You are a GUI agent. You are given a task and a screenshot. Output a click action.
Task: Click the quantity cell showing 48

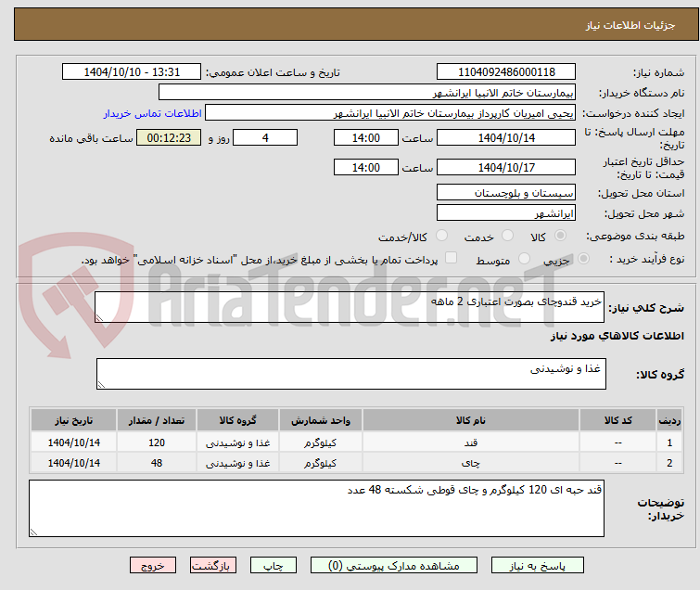157,463
